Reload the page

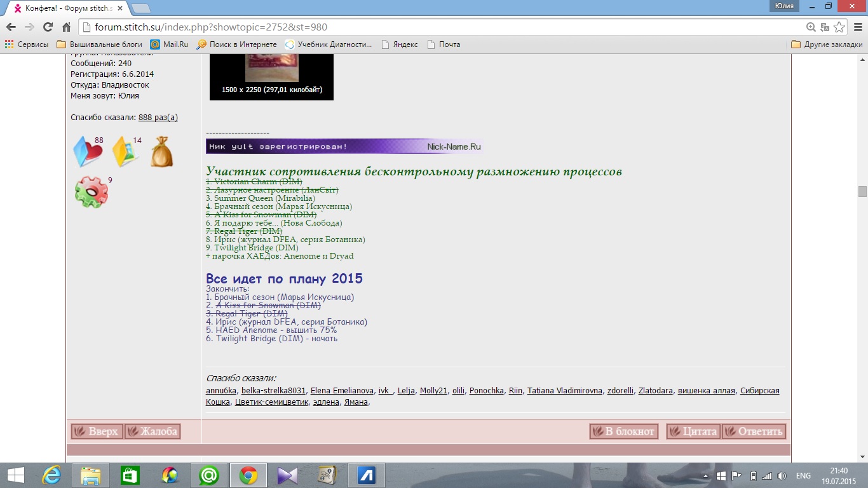point(48,27)
